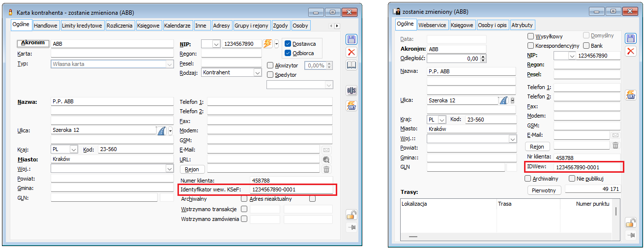The width and height of the screenshot is (644, 249).
Task: Click the Rejon button in the address window
Action: (x=537, y=146)
